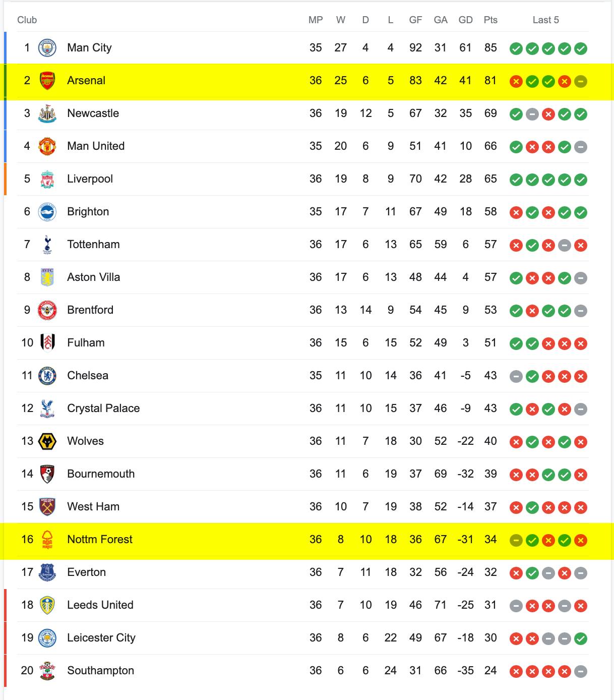Image resolution: width=614 pixels, height=700 pixels.
Task: Click Leicester City's latest win checkmark
Action: tap(581, 639)
